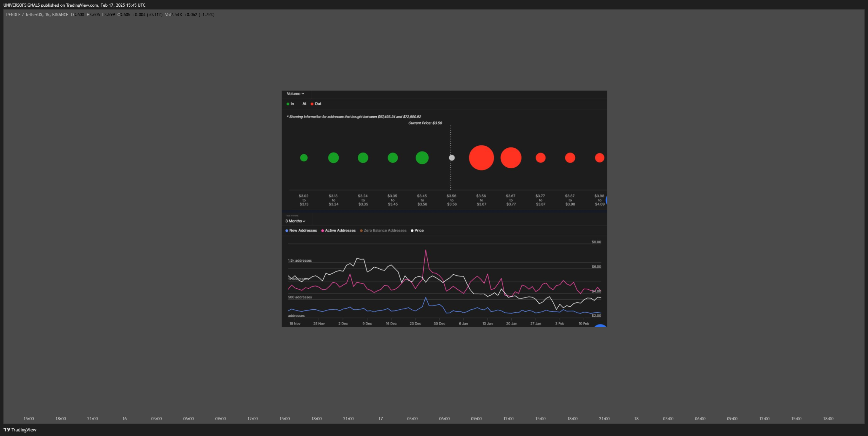
Task: Click the $2.00 price axis label
Action: click(596, 316)
